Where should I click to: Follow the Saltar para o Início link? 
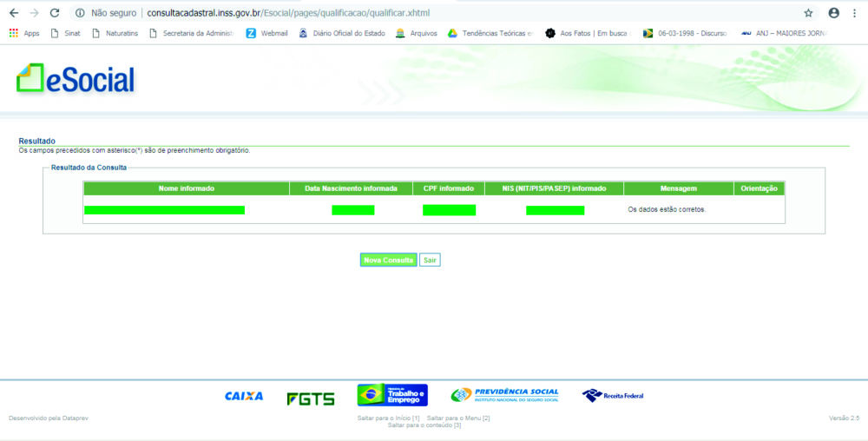click(x=388, y=418)
